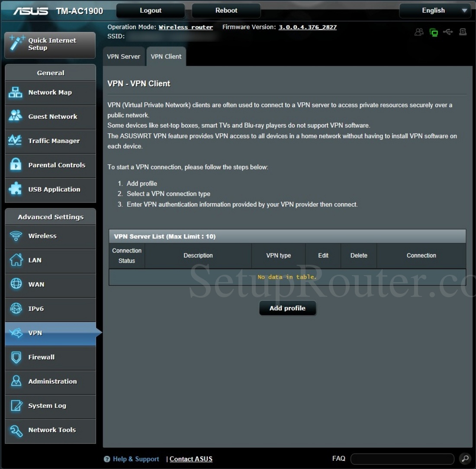This screenshot has height=469, width=476.
Task: Click the Delete column header
Action: click(359, 256)
